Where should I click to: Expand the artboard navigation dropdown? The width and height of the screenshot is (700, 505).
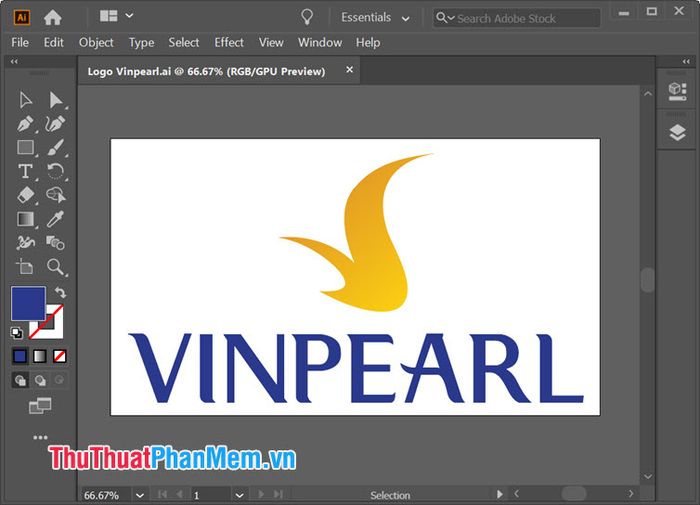(x=239, y=495)
